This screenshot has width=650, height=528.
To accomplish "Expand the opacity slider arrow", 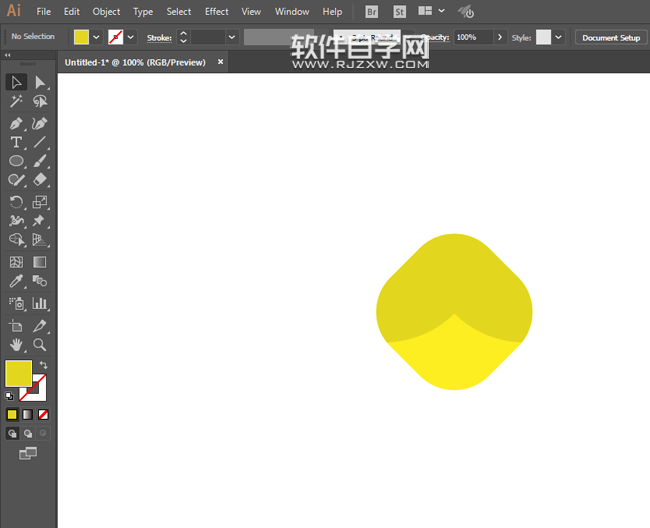I will pos(500,37).
